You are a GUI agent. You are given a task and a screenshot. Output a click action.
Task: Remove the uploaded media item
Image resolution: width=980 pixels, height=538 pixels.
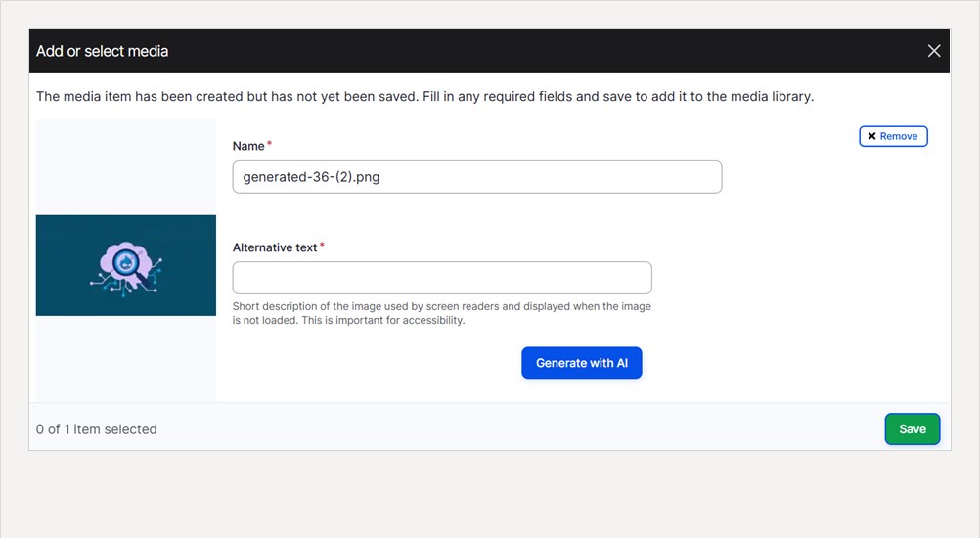893,136
